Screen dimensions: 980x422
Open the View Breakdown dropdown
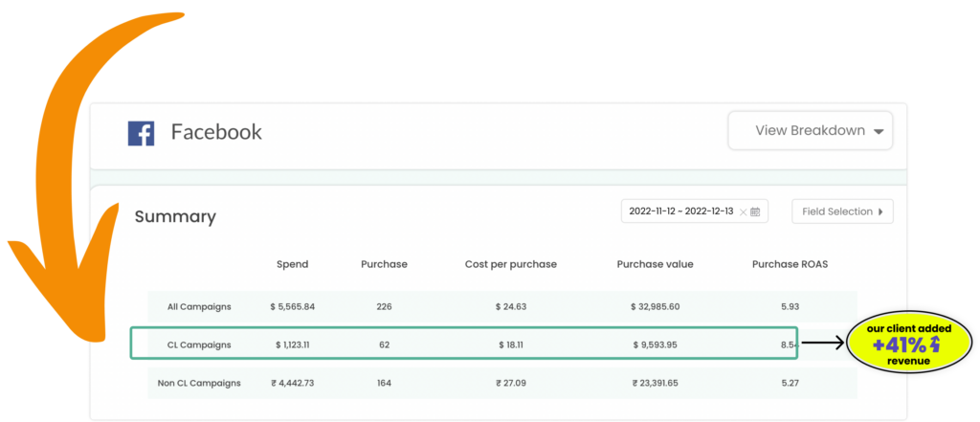(810, 131)
